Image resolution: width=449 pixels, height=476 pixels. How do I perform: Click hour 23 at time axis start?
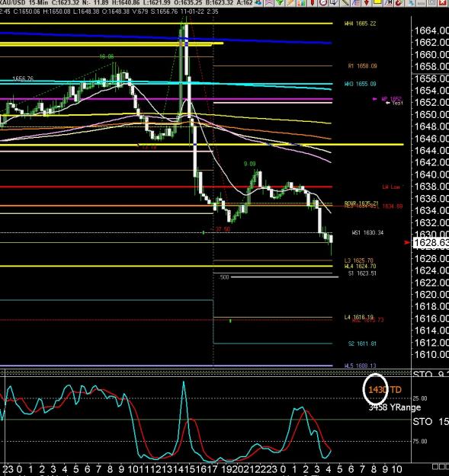point(8,469)
